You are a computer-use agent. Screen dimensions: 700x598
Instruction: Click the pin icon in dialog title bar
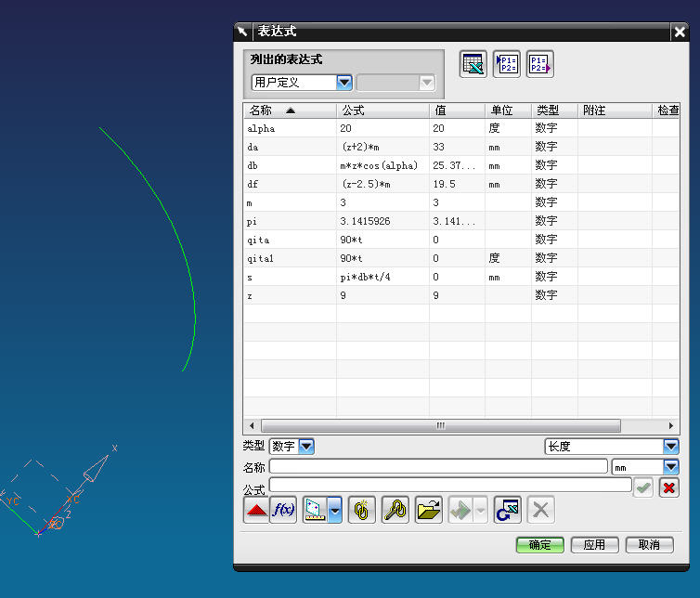tap(242, 32)
